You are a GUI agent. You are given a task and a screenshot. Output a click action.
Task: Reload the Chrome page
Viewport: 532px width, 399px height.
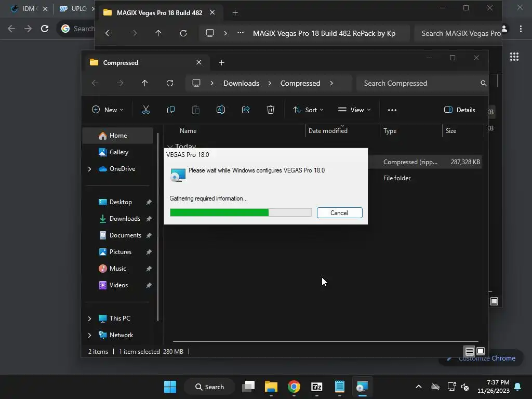45,29
